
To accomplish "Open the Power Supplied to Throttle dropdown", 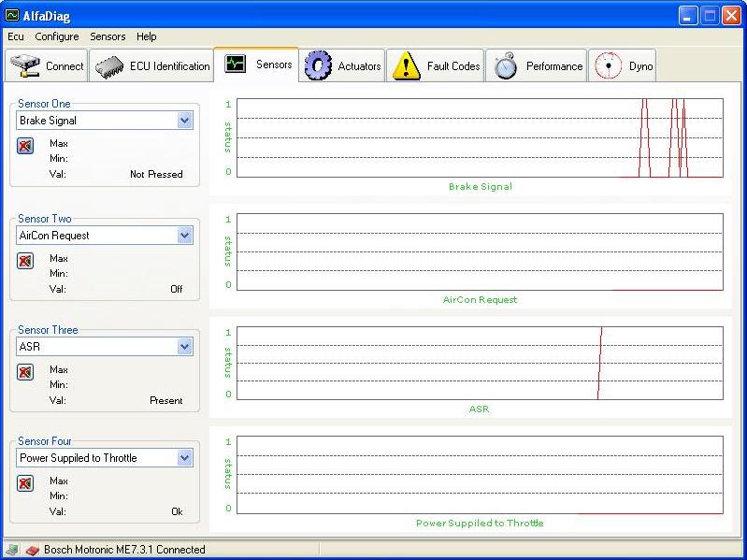I will pyautogui.click(x=184, y=458).
